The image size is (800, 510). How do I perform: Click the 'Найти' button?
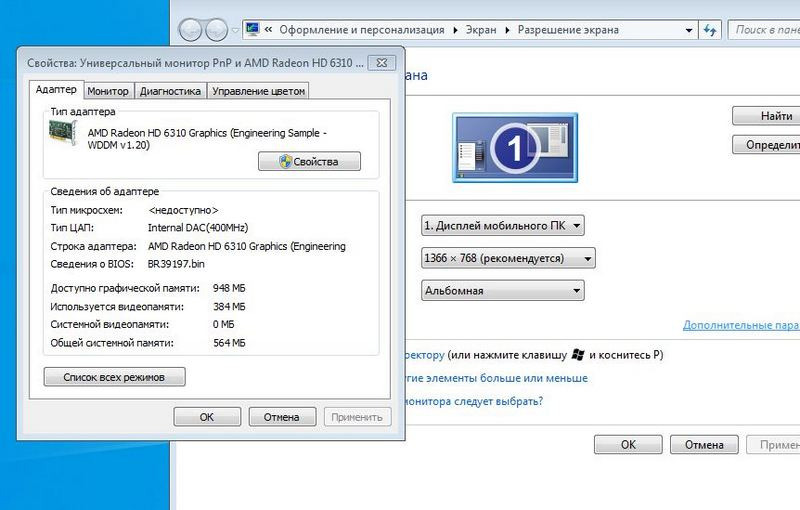[x=766, y=116]
